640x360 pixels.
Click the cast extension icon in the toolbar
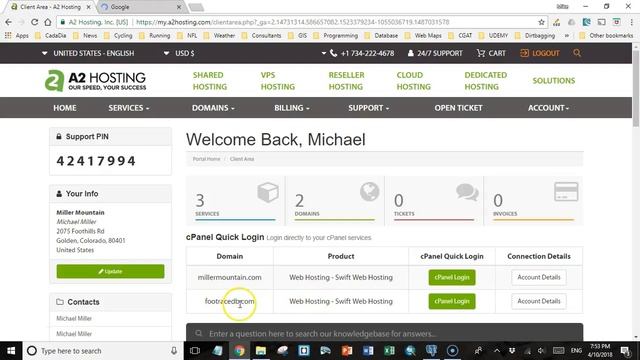(x=601, y=22)
